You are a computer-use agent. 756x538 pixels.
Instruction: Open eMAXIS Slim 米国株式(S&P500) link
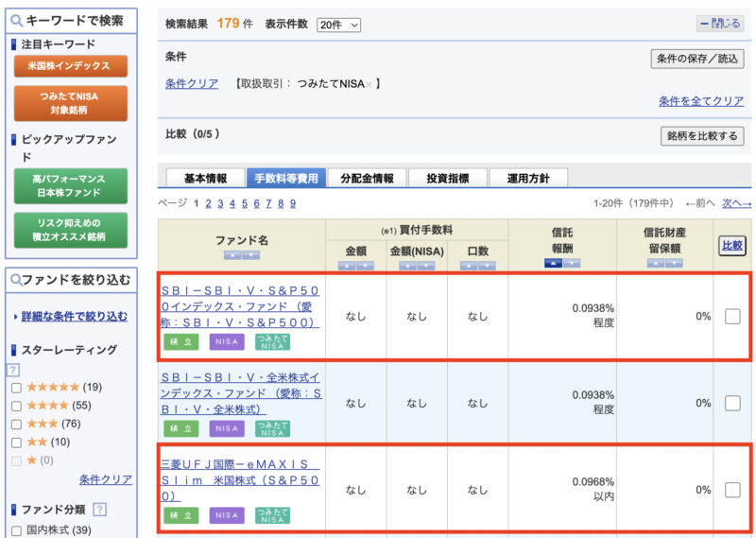[240, 480]
